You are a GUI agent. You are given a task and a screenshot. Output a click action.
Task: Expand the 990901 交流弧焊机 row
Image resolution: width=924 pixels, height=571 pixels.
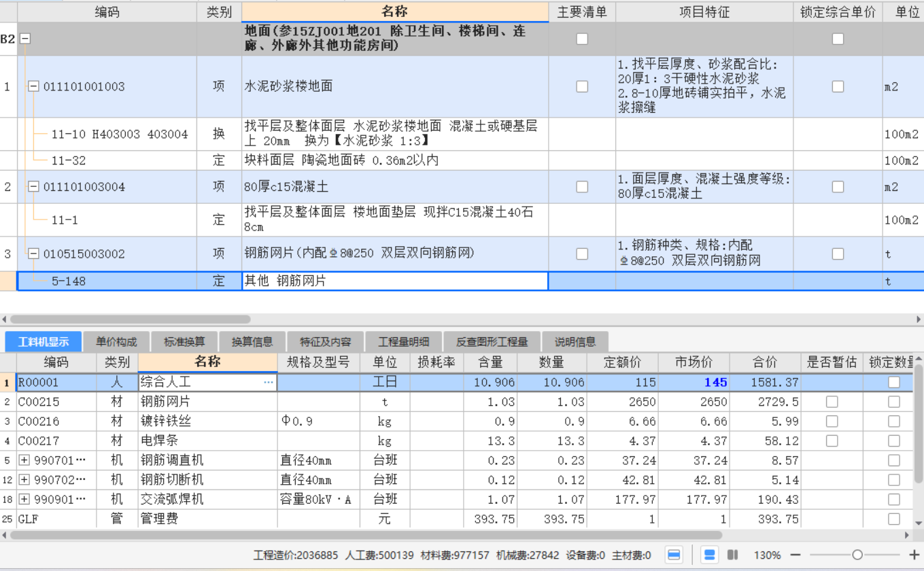coord(24,500)
